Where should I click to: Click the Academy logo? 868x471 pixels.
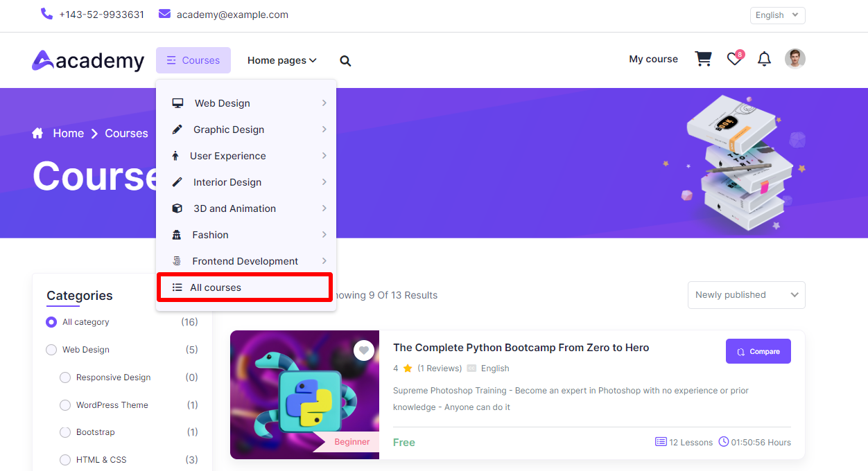88,61
